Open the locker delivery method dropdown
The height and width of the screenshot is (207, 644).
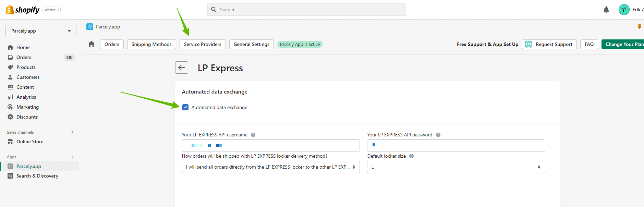(271, 167)
